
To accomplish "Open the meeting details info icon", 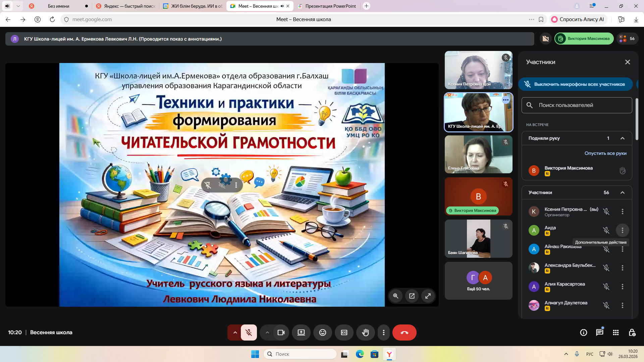I will (583, 333).
